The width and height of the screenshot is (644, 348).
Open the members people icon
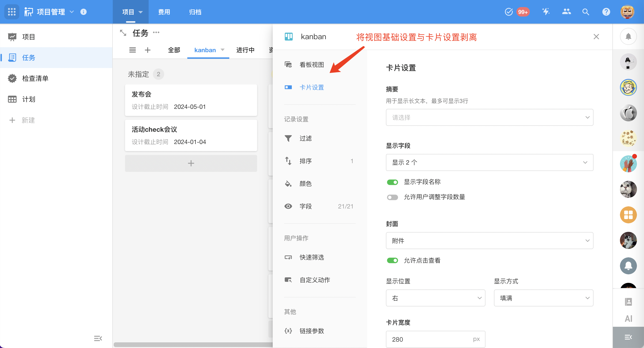pyautogui.click(x=566, y=12)
